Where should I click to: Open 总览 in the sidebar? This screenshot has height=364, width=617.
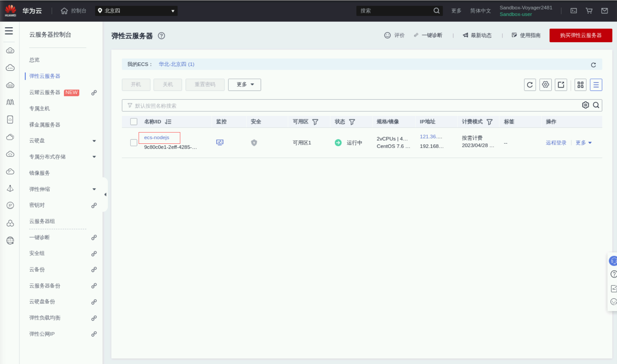tap(34, 60)
